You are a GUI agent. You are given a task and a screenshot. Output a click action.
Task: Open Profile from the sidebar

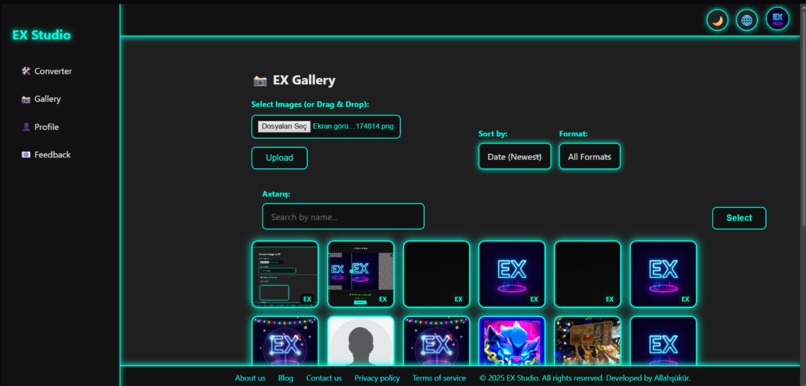[40, 127]
